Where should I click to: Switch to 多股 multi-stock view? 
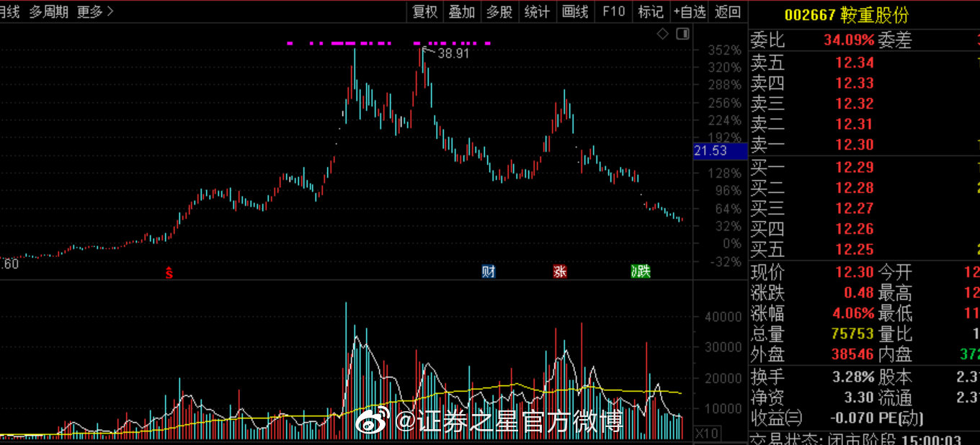[x=499, y=12]
